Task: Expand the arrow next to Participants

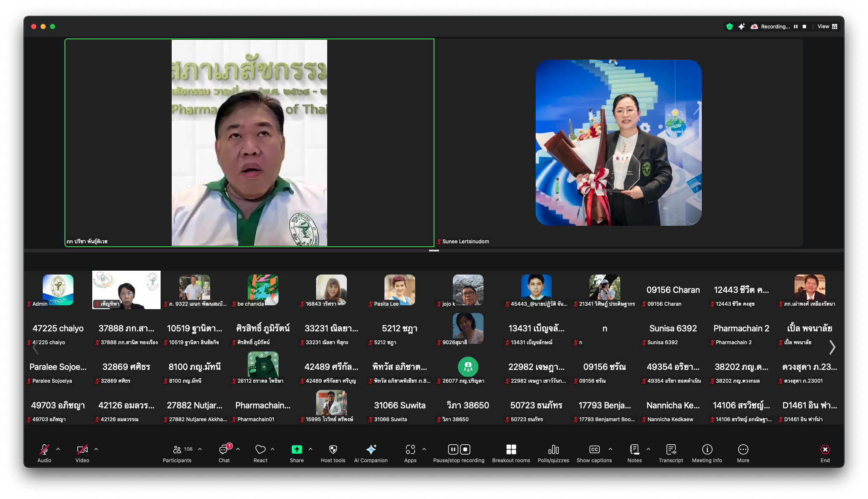Action: point(200,449)
